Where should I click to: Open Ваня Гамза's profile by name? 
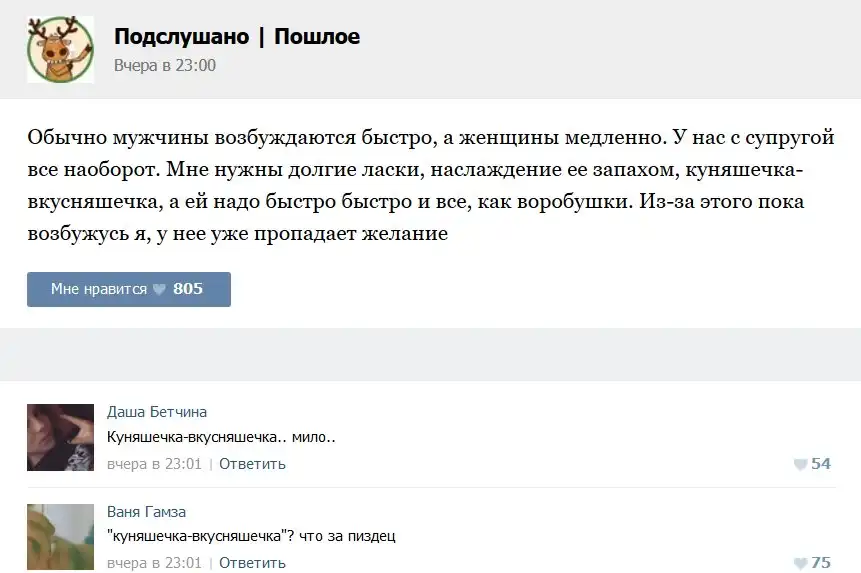146,512
